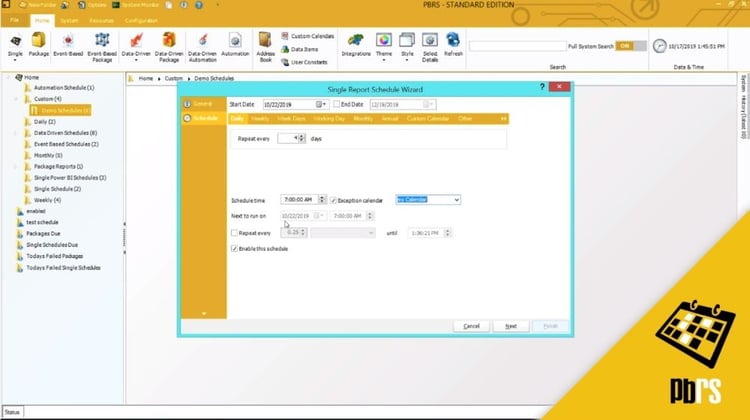Toggle the Enable this schedule checkbox
Viewport: 750px width, 420px height.
(234, 249)
